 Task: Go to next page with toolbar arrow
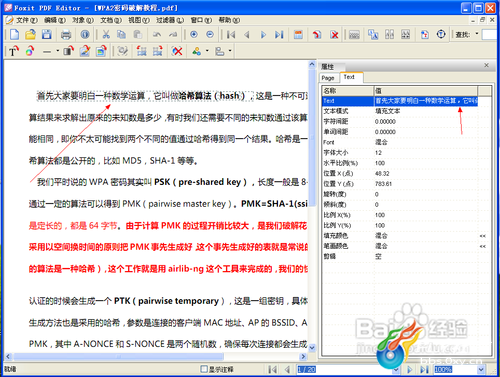coord(263,35)
